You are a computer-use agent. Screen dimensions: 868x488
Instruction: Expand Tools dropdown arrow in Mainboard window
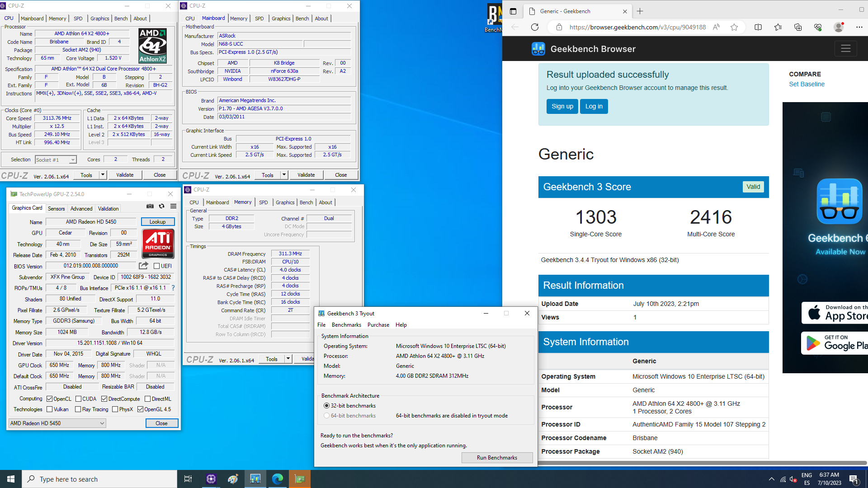point(284,175)
